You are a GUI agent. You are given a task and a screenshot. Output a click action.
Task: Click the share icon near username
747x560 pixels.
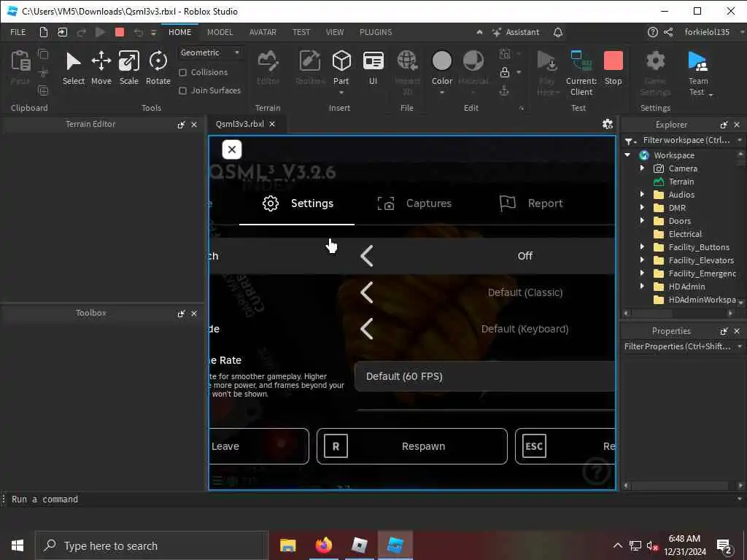click(668, 32)
